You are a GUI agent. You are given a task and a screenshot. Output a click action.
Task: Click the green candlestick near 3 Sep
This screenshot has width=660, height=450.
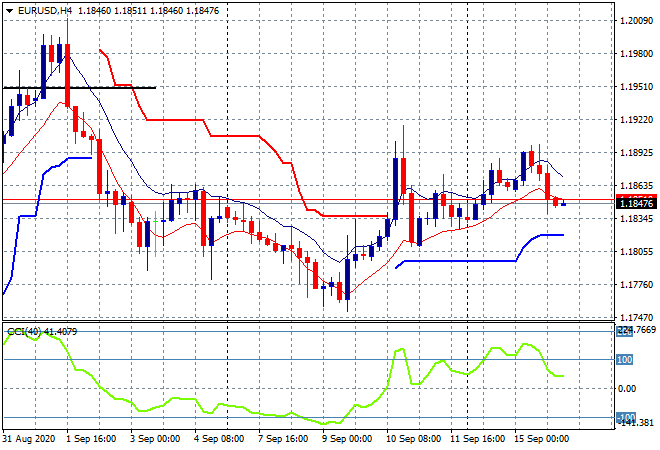coord(155,234)
